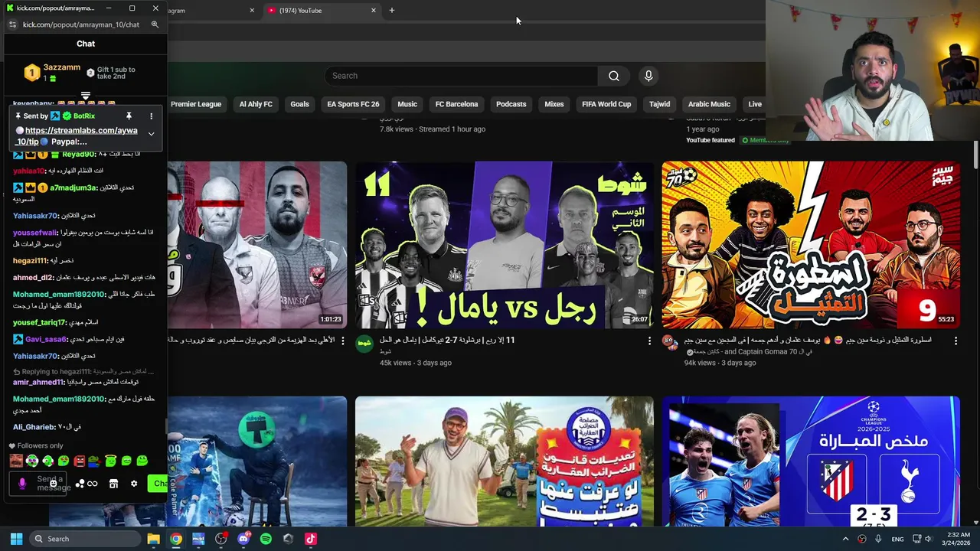Select the FIFA World Cup chip
Viewport: 980px width, 551px height.
click(606, 104)
